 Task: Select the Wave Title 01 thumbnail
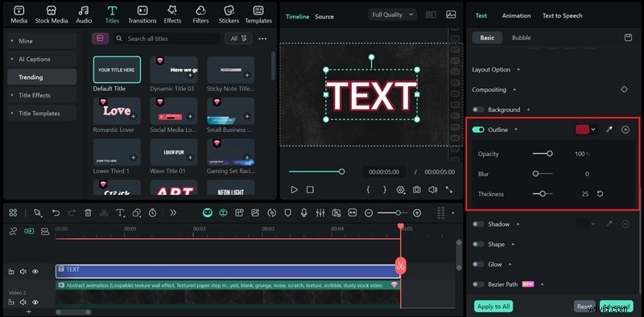[174, 152]
